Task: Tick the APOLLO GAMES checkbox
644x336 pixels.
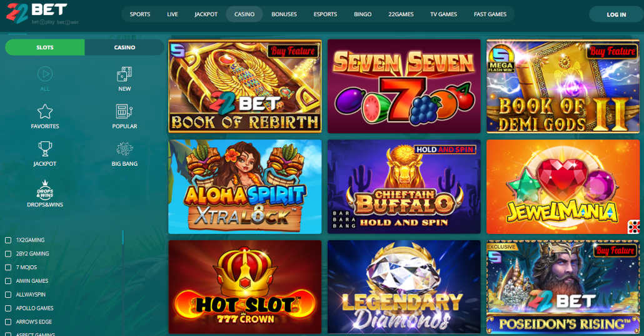Action: pyautogui.click(x=8, y=308)
